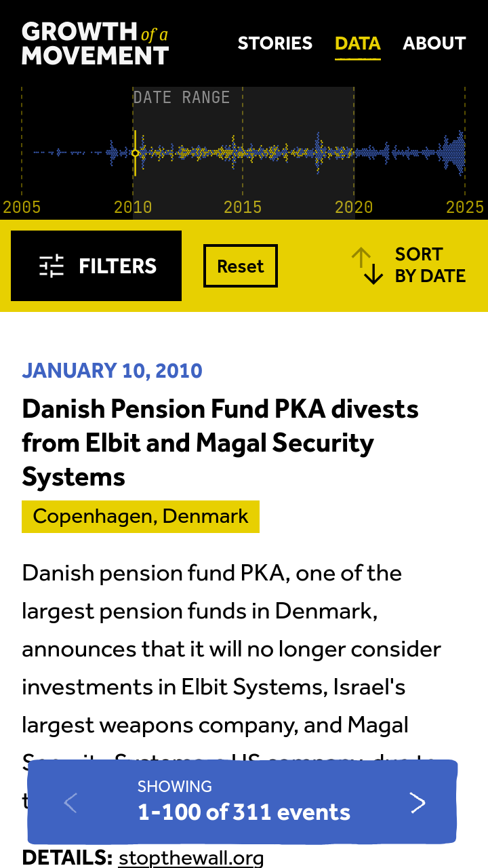Click the 2025 timeline year label
The image size is (488, 868).
(x=464, y=207)
